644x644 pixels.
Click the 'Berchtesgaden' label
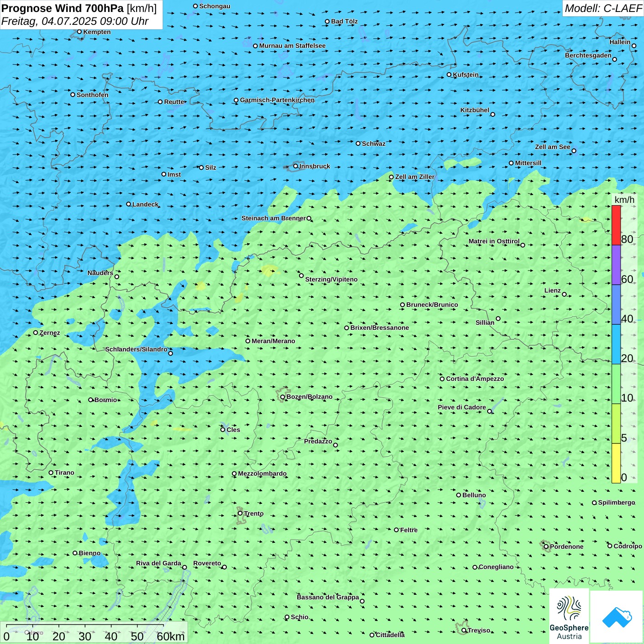coord(588,55)
